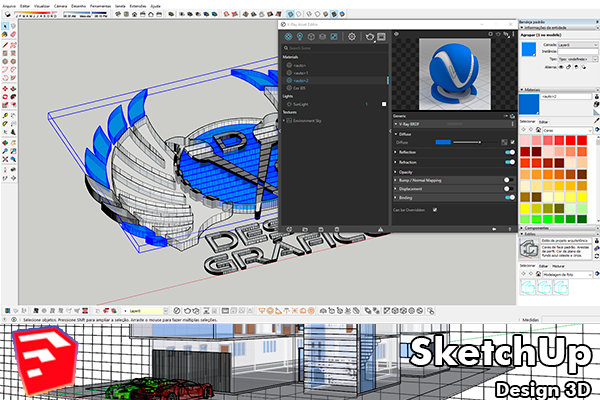This screenshot has height=400, width=600.
Task: Open the Modelagem de foto styles dropdown
Action: pyautogui.click(x=568, y=274)
